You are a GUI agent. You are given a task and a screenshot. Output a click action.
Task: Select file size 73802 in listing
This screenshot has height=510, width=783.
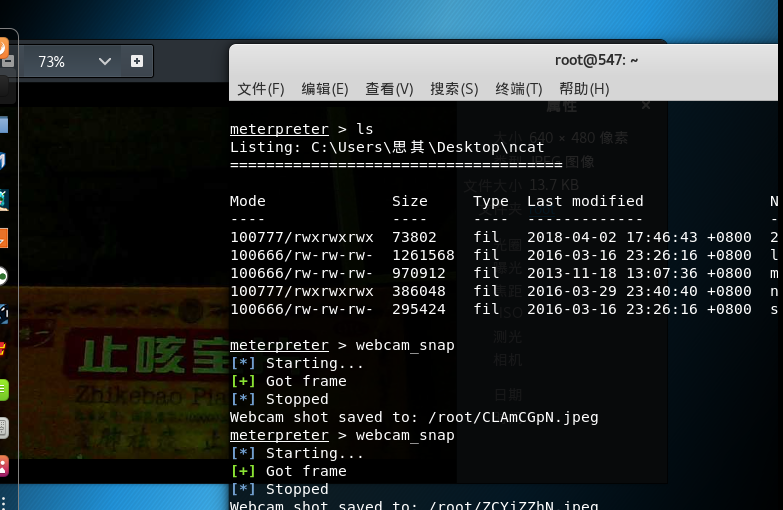point(414,237)
